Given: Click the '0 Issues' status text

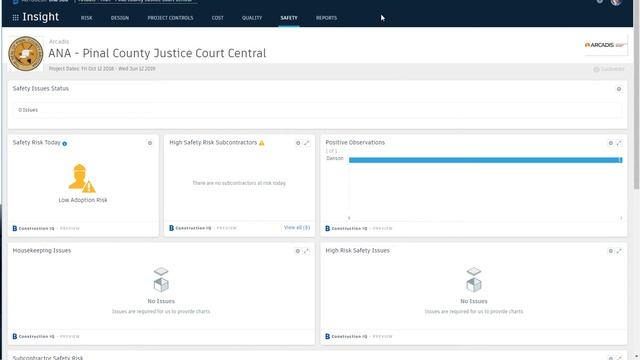Looking at the screenshot, I should 28,110.
